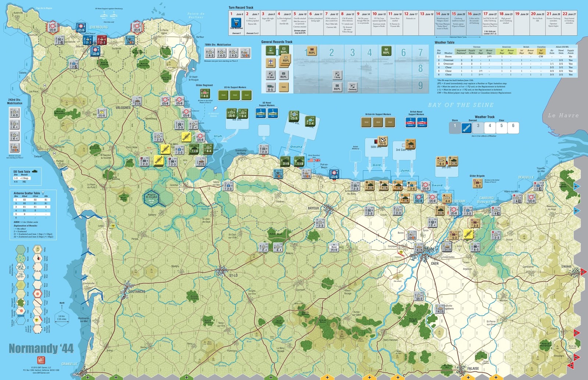
Task: Click the gray Pz West counter
Action: coord(270,75)
